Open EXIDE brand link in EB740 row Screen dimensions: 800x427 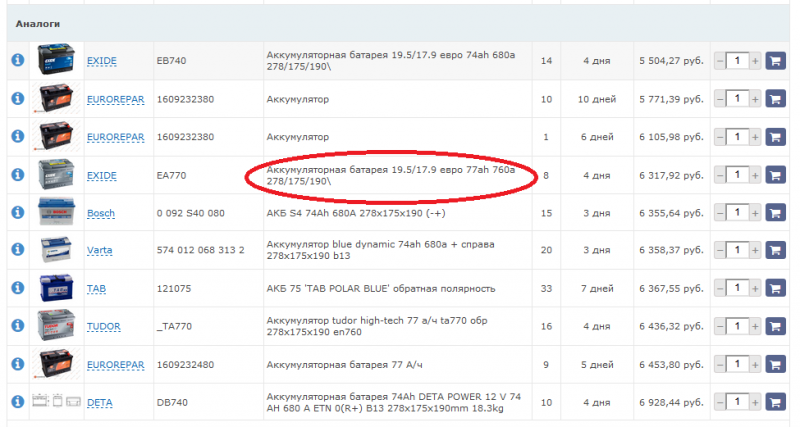[102, 61]
